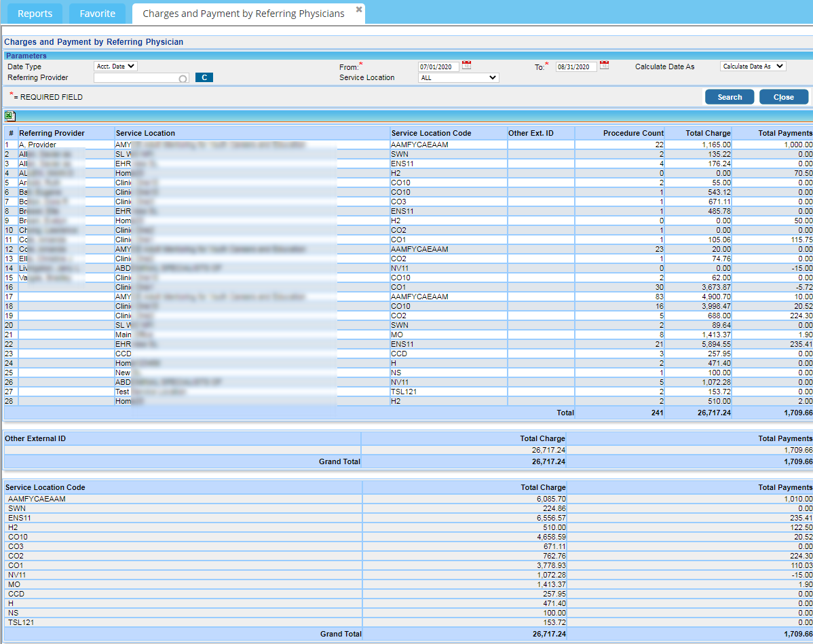Open the From date calendar picker

466,66
